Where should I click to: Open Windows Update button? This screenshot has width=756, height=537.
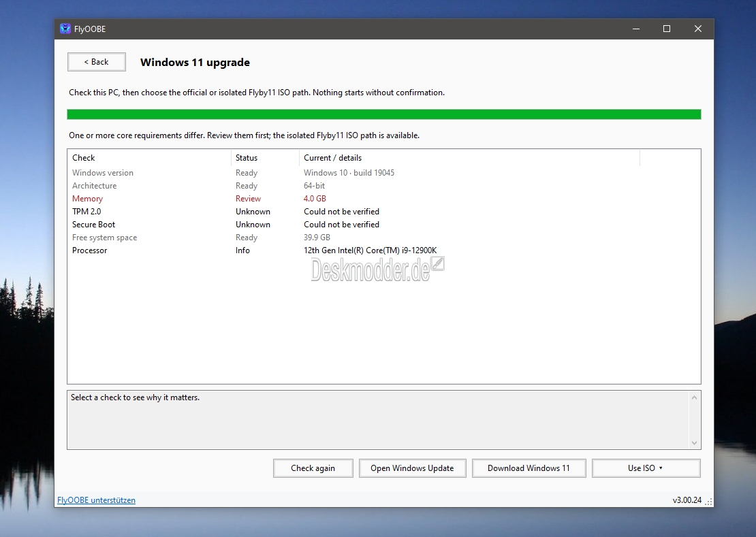[412, 468]
